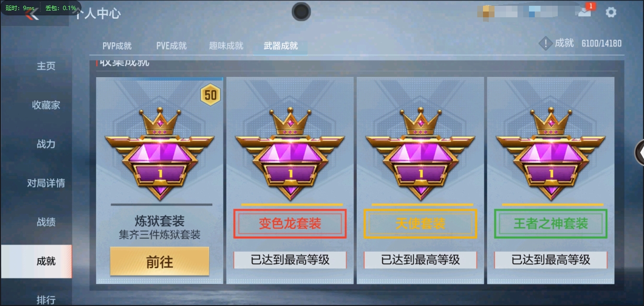Open 对局详情 in the sidebar
The image size is (644, 306).
coord(46,183)
